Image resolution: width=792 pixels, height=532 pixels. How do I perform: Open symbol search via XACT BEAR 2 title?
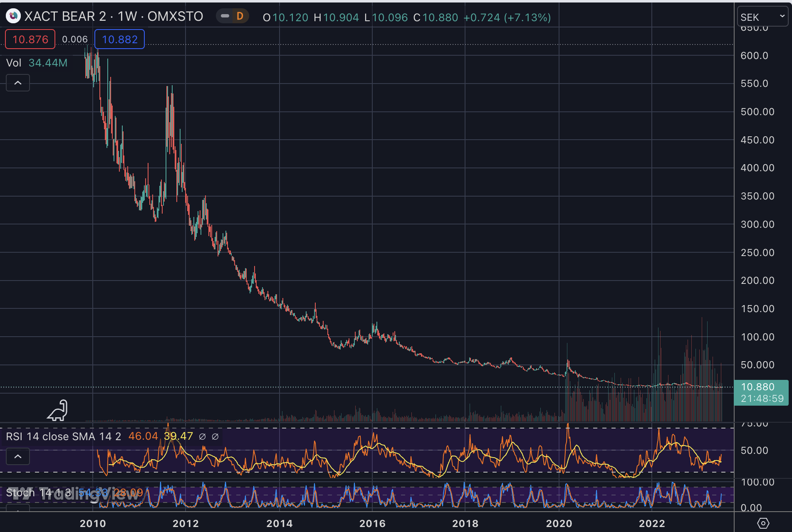tap(65, 16)
